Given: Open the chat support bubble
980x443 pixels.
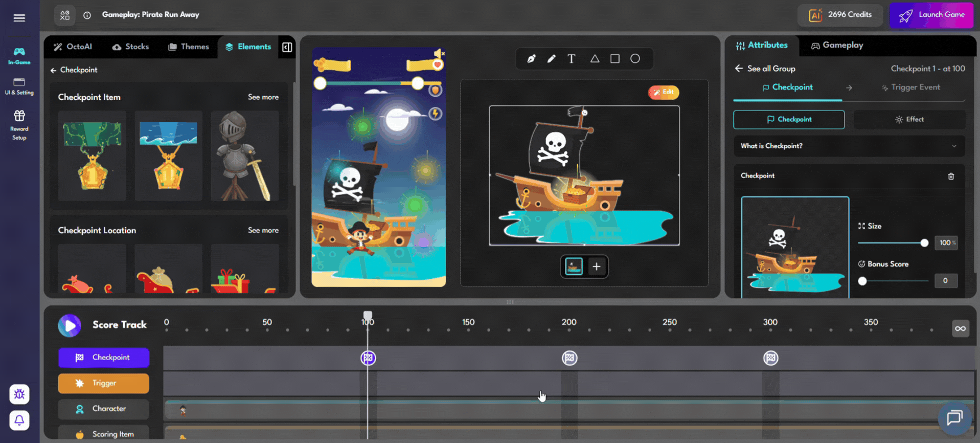Looking at the screenshot, I should [x=954, y=418].
